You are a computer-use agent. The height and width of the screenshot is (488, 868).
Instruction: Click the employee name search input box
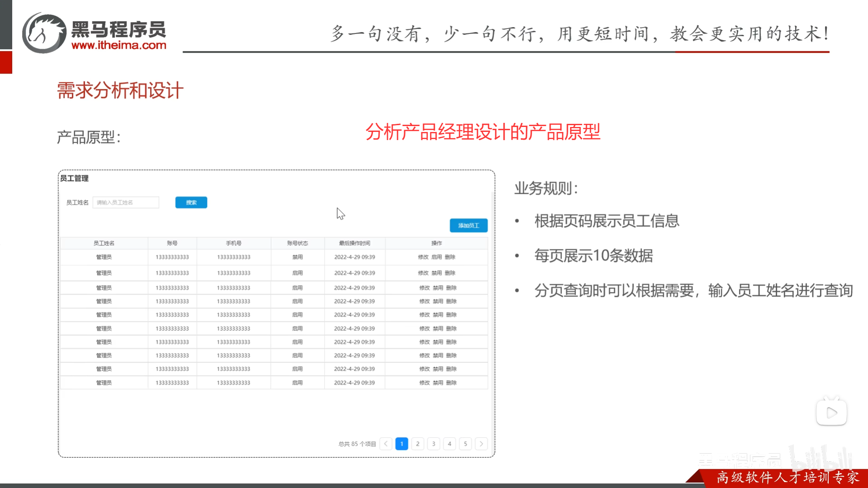tap(126, 202)
